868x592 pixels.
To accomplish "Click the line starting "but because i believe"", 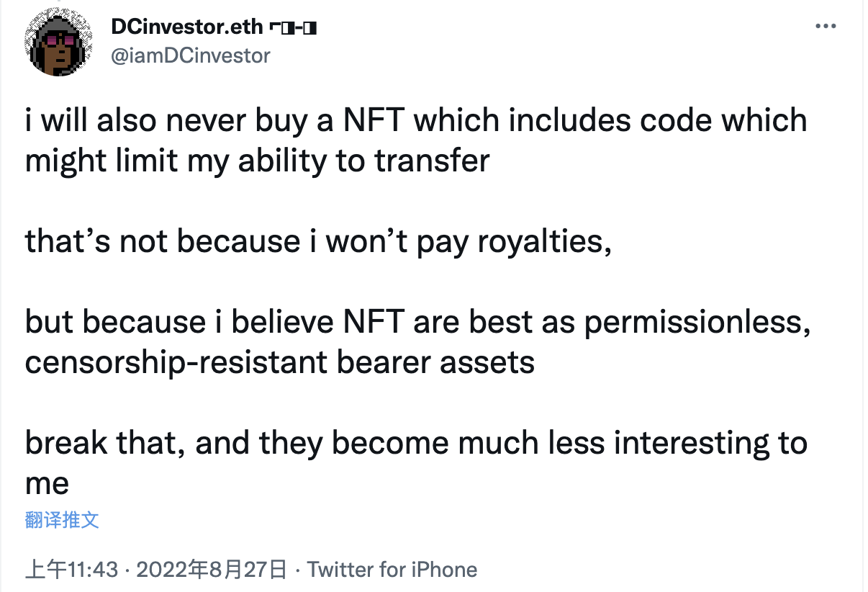I will [x=417, y=323].
